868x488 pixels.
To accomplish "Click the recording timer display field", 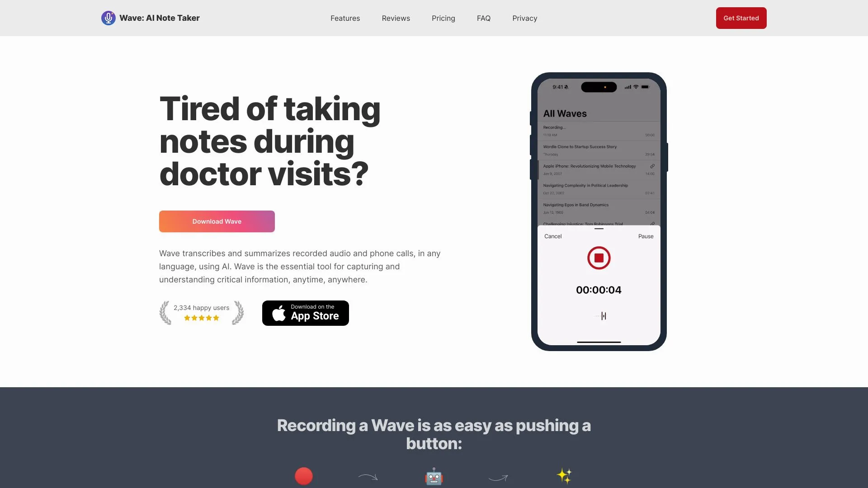I will [x=599, y=290].
